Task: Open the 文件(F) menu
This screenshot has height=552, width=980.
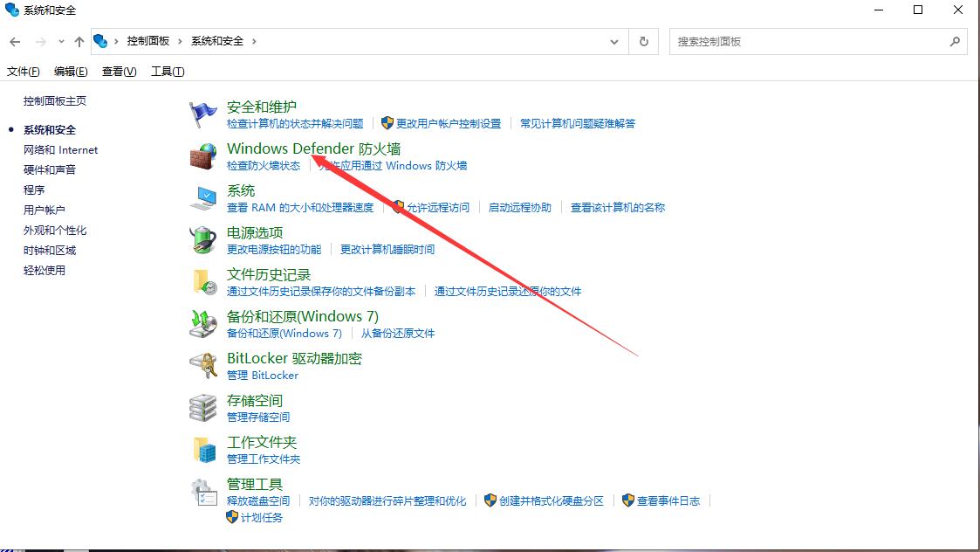Action: [24, 72]
